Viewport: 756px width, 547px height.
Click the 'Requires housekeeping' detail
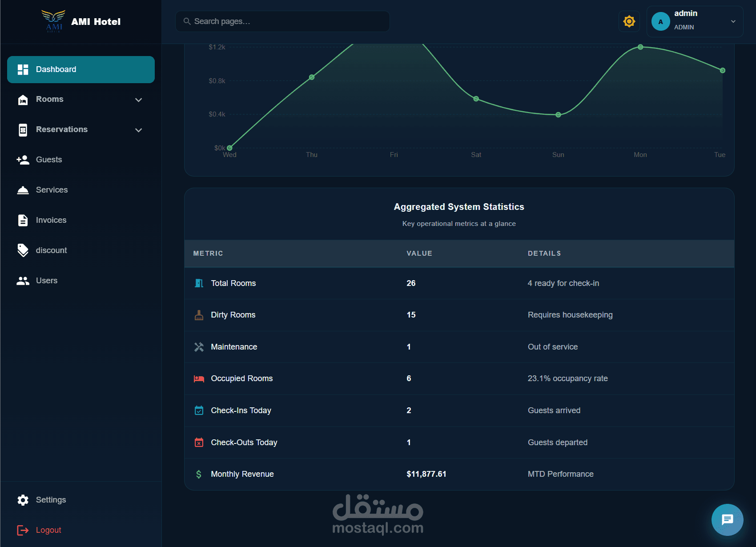[570, 315]
